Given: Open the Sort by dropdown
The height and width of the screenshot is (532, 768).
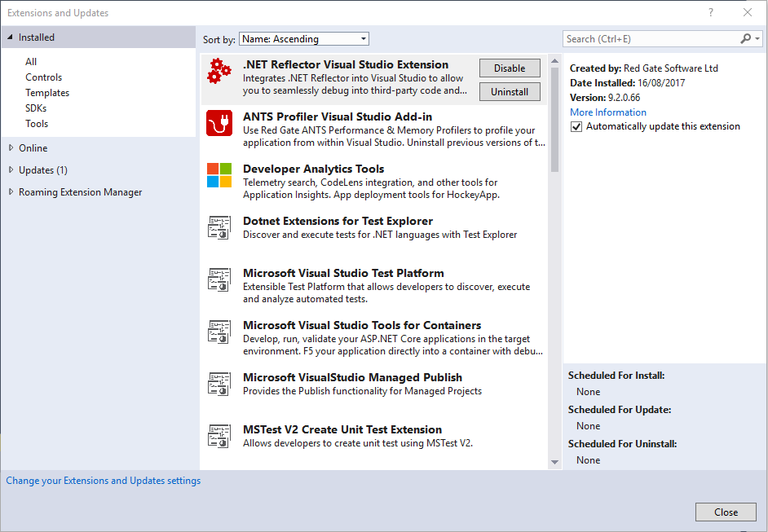Looking at the screenshot, I should (303, 38).
